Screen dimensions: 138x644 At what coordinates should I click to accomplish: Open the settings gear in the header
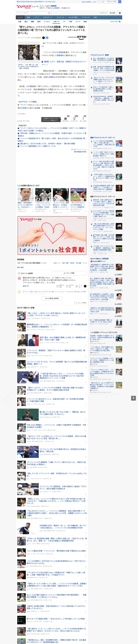(120, 13)
